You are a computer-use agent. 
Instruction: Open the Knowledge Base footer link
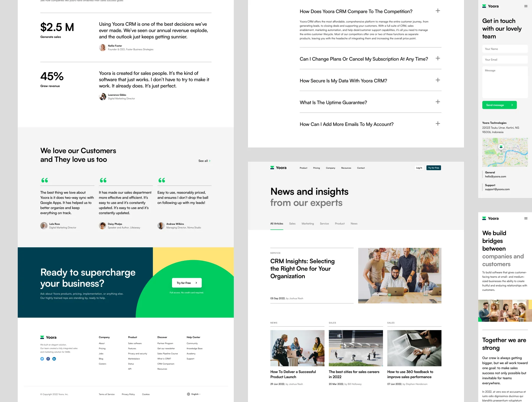(x=194, y=348)
